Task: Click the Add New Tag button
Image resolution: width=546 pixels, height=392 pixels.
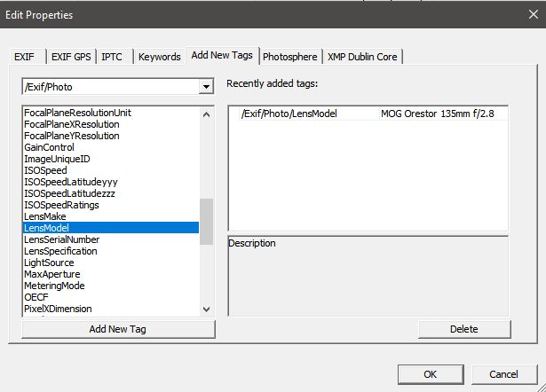Action: point(118,329)
